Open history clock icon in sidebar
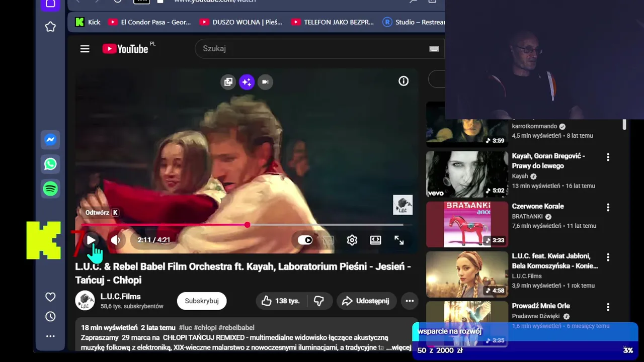 point(50,317)
